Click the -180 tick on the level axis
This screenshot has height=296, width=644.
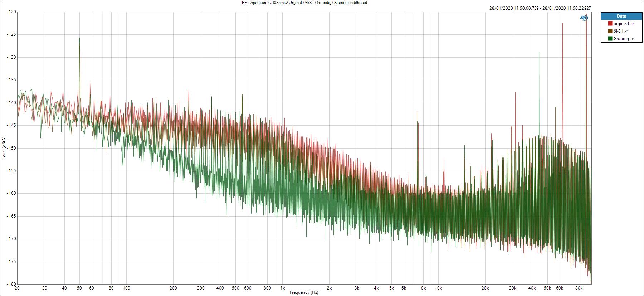pos(11,284)
